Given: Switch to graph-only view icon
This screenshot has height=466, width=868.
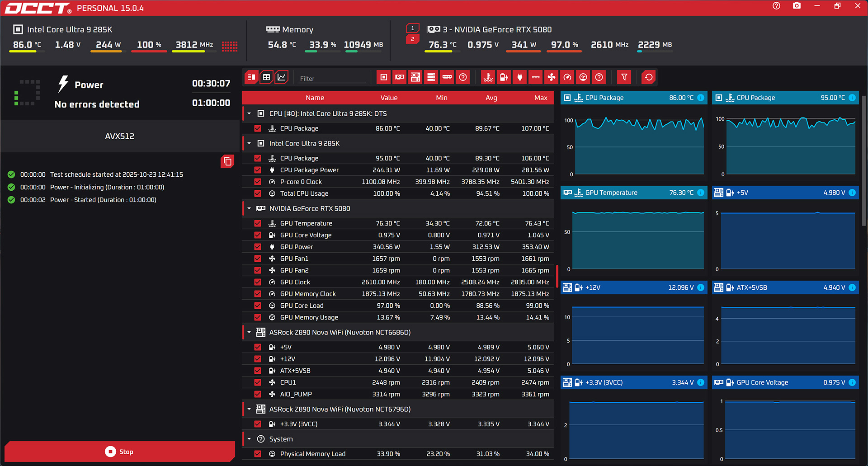Looking at the screenshot, I should [282, 77].
